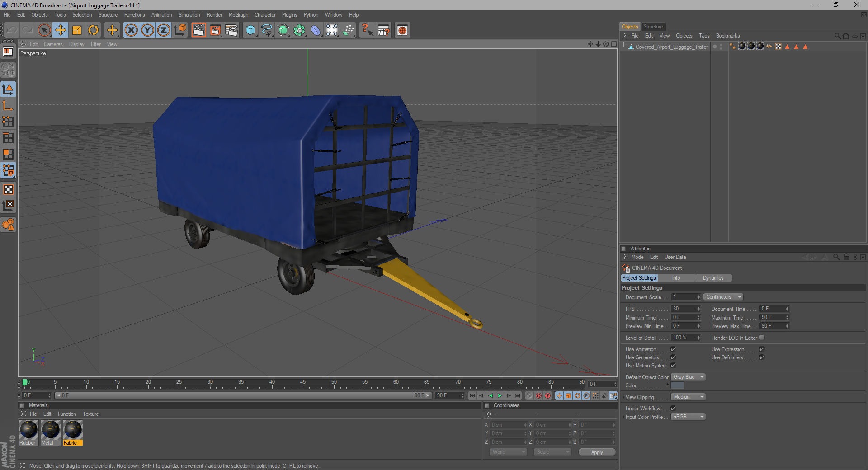
Task: Open the Simulation menu
Action: pyautogui.click(x=189, y=15)
